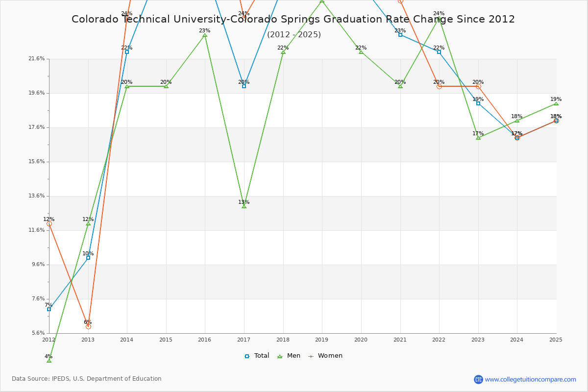Click the '2019' x-axis year label

pyautogui.click(x=322, y=340)
